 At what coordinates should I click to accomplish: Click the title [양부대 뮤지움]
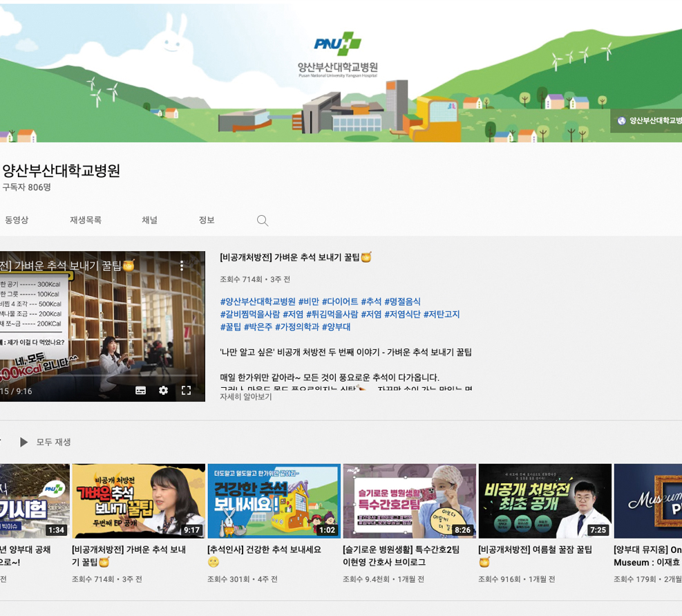point(647,555)
